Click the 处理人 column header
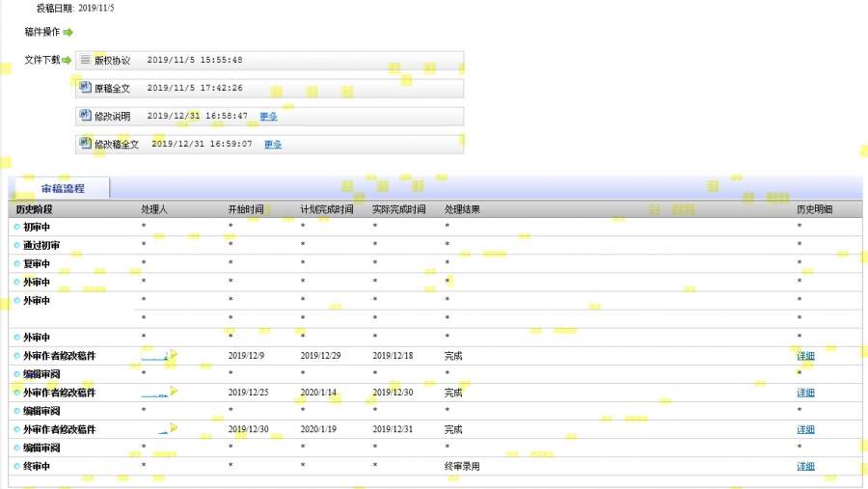This screenshot has width=868, height=489. (x=154, y=209)
